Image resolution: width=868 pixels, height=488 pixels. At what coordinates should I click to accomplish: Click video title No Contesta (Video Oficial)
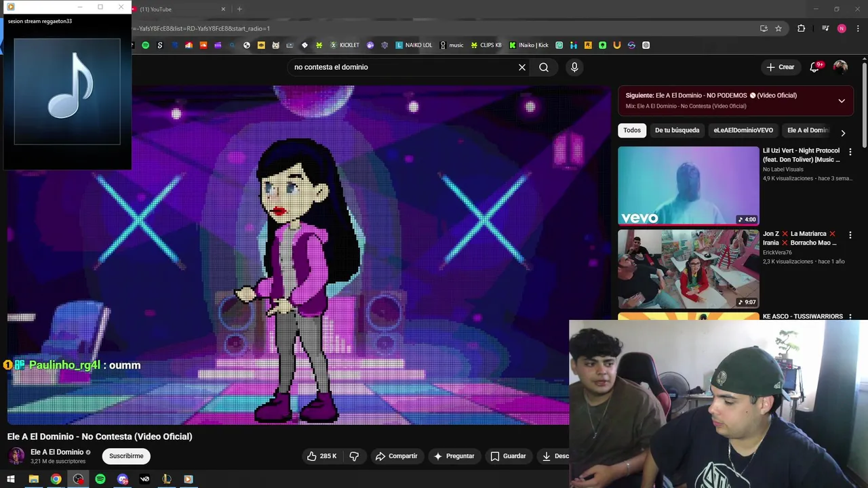pyautogui.click(x=100, y=436)
